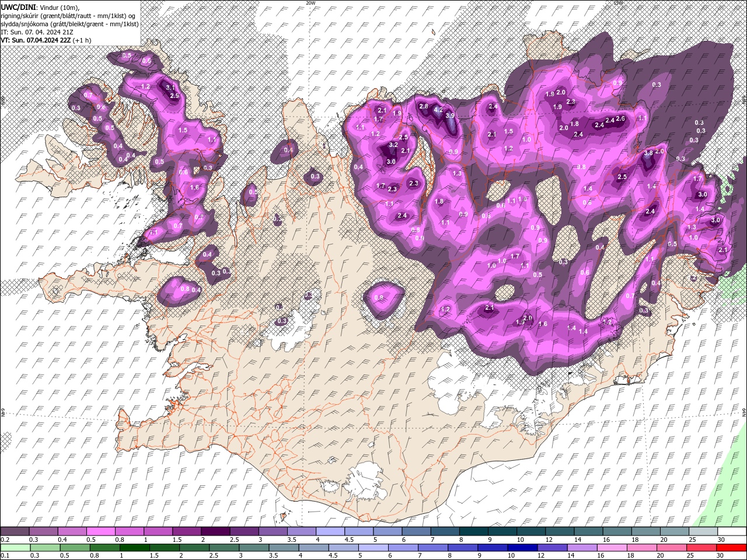The width and height of the screenshot is (747, 560).
Task: Select the valid time 'VT: Sun. 07.04.2024 22Z'
Action: [36, 40]
